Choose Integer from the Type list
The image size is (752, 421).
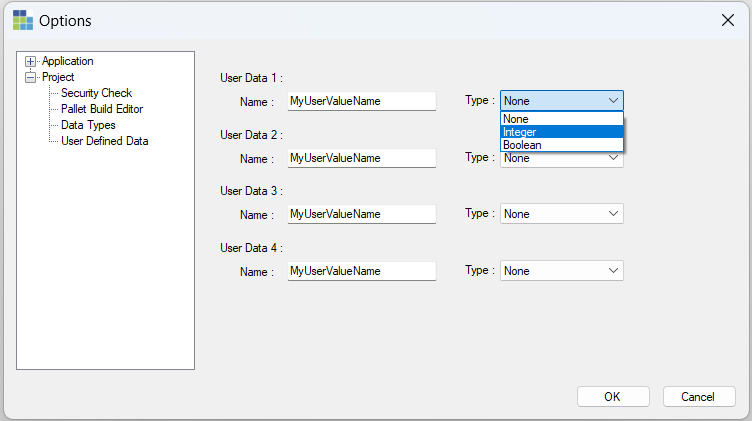561,132
